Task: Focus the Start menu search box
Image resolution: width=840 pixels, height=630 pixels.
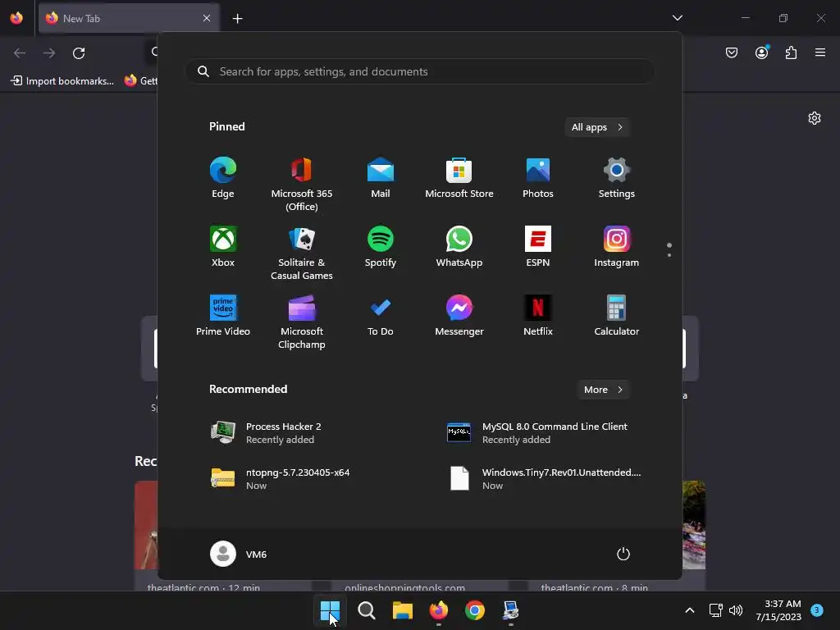Action: coord(420,71)
